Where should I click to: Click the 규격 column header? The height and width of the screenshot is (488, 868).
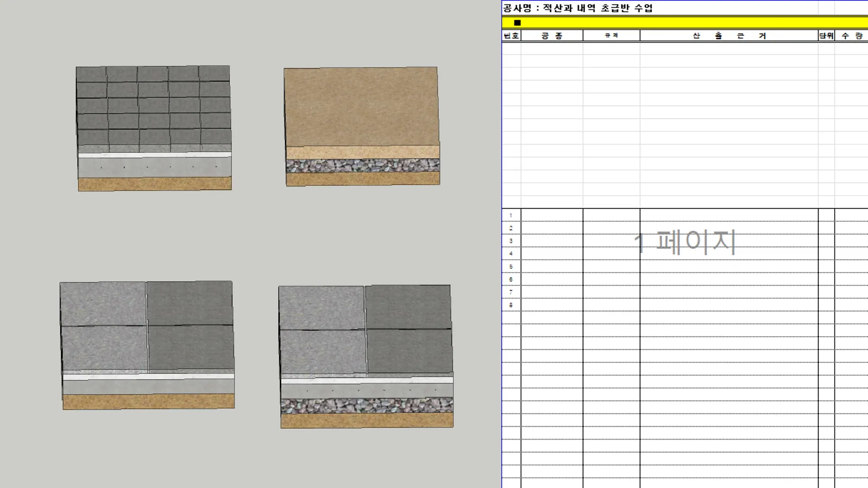click(611, 36)
